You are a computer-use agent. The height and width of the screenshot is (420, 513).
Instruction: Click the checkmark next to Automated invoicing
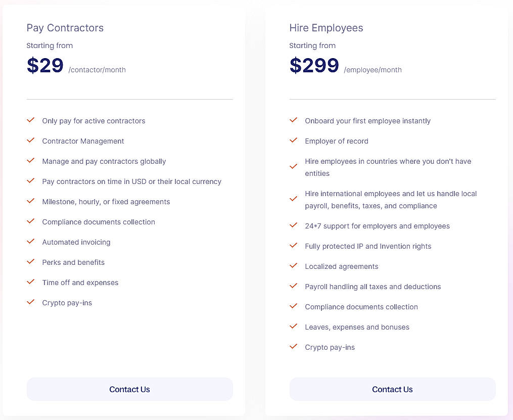coord(30,242)
